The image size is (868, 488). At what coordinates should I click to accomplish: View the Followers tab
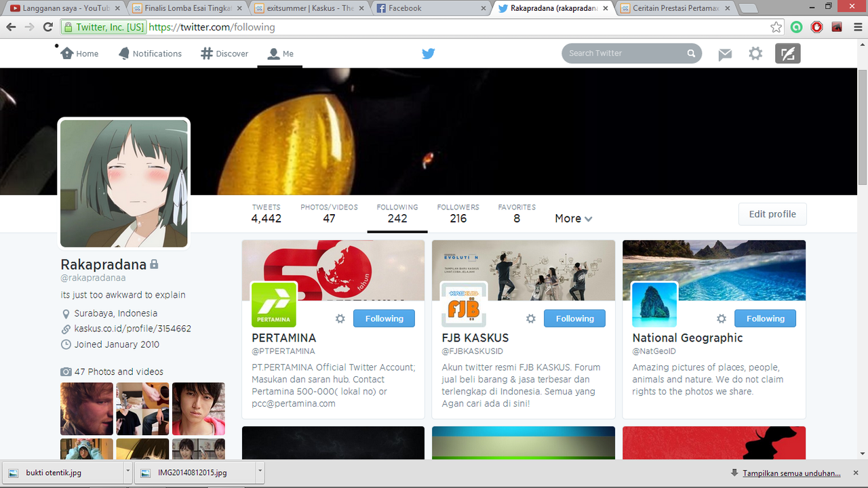[458, 213]
